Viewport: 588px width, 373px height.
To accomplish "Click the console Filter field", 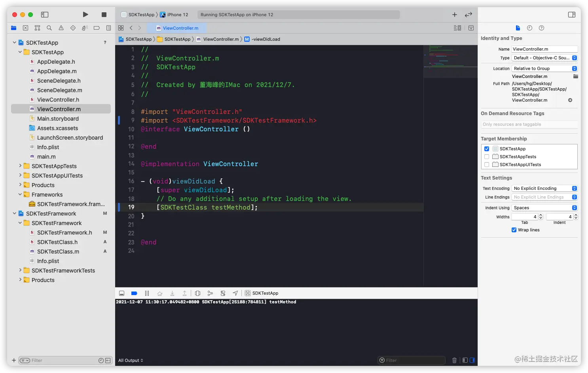I will 412,360.
